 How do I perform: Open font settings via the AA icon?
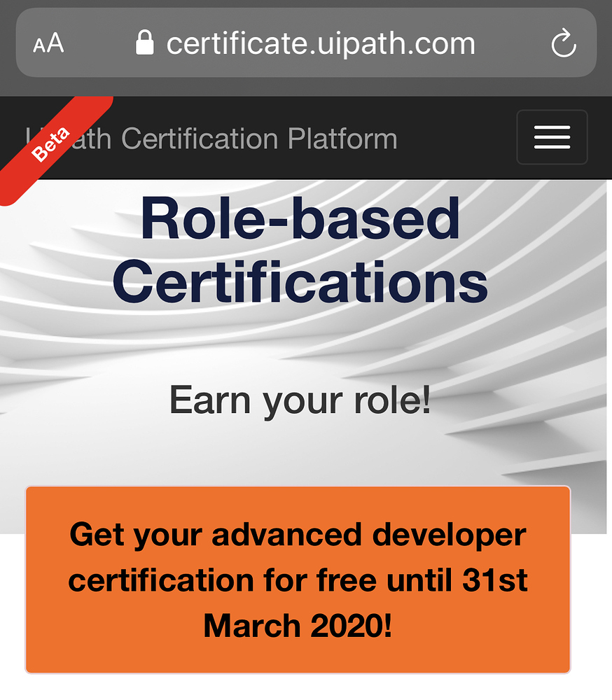click(48, 43)
